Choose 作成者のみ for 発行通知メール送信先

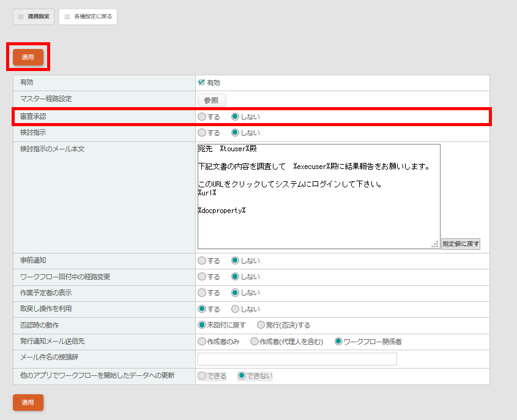point(202,342)
